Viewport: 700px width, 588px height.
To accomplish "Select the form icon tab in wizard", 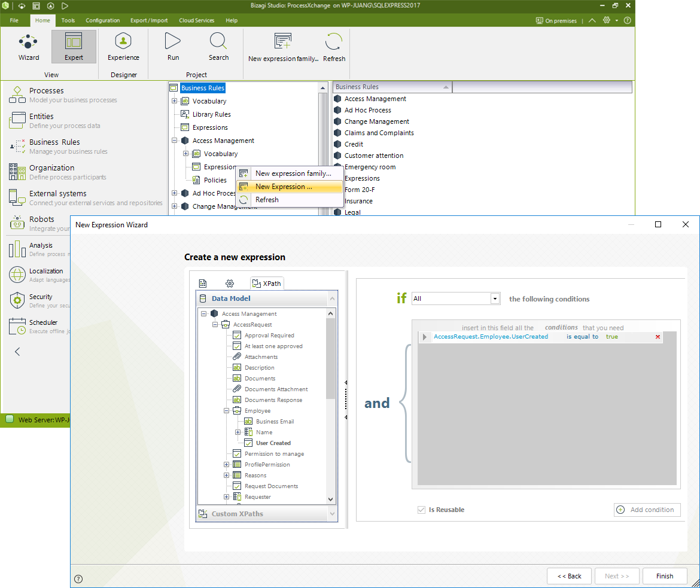I will coord(203,284).
